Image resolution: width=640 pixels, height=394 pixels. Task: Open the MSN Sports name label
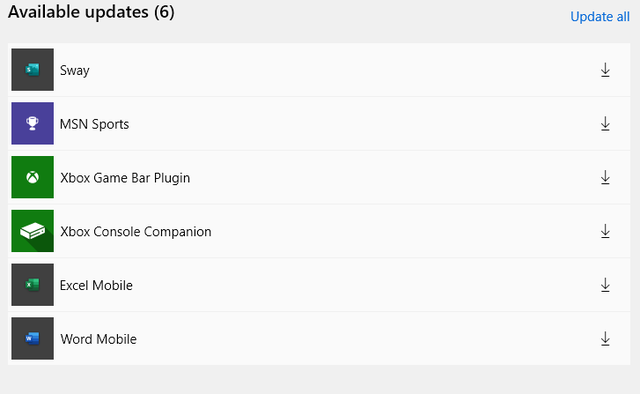(94, 124)
